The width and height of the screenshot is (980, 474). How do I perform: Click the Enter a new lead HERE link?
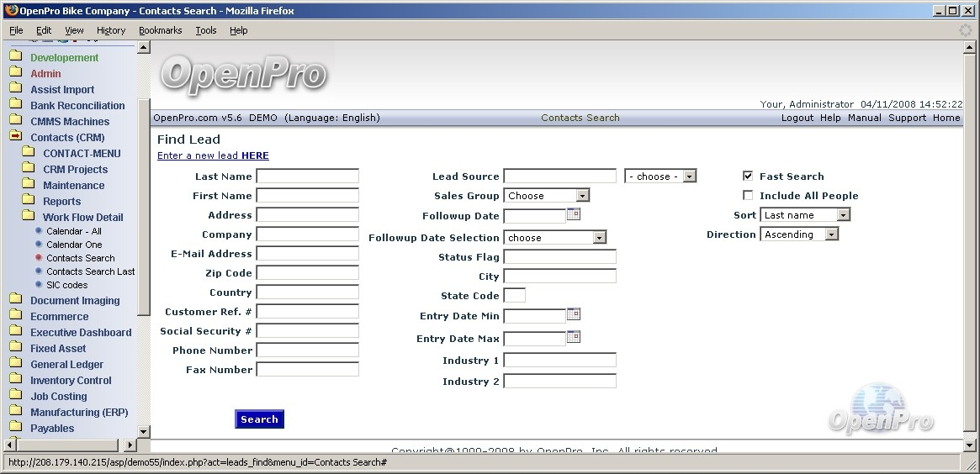(x=213, y=155)
